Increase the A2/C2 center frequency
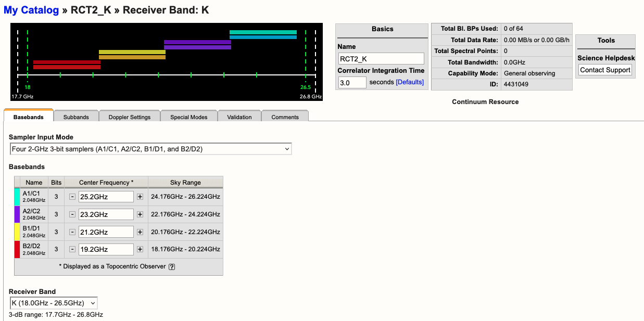The width and height of the screenshot is (644, 321). coord(141,214)
